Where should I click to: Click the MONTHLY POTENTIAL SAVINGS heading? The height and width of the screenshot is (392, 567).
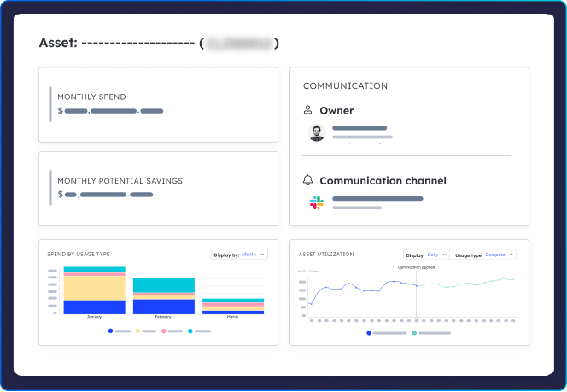[120, 181]
